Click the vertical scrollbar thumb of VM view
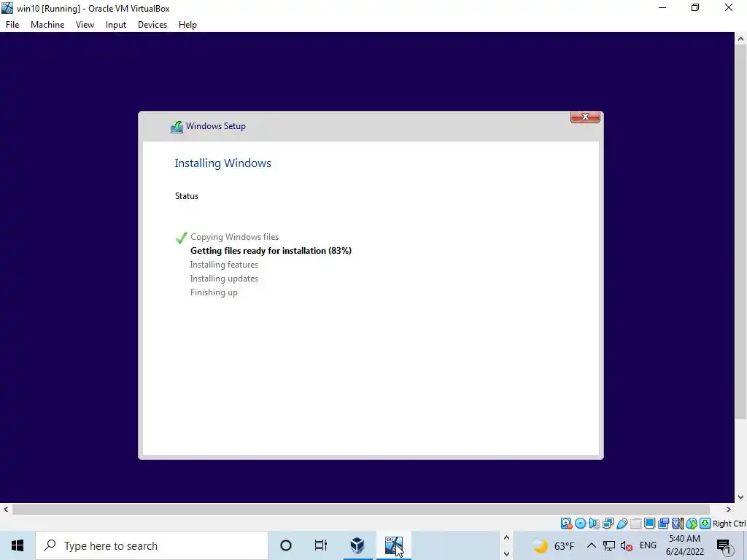This screenshot has height=560, width=747. pyautogui.click(x=741, y=233)
